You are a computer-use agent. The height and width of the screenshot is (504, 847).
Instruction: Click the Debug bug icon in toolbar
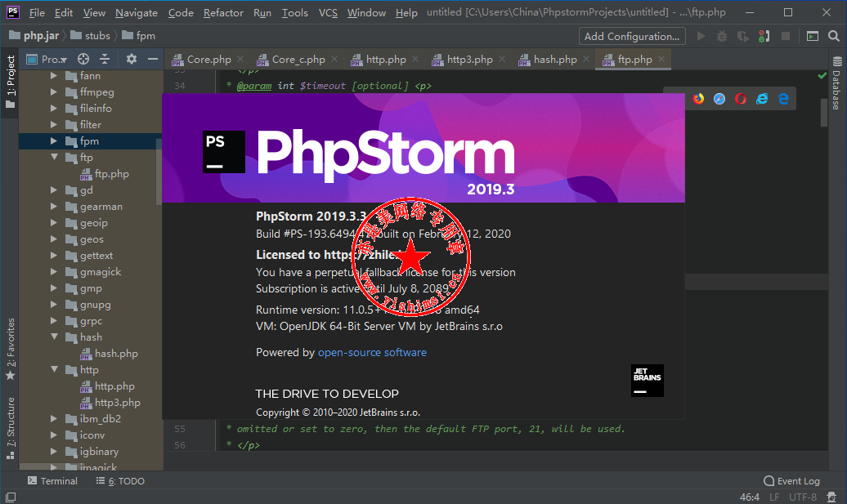722,36
